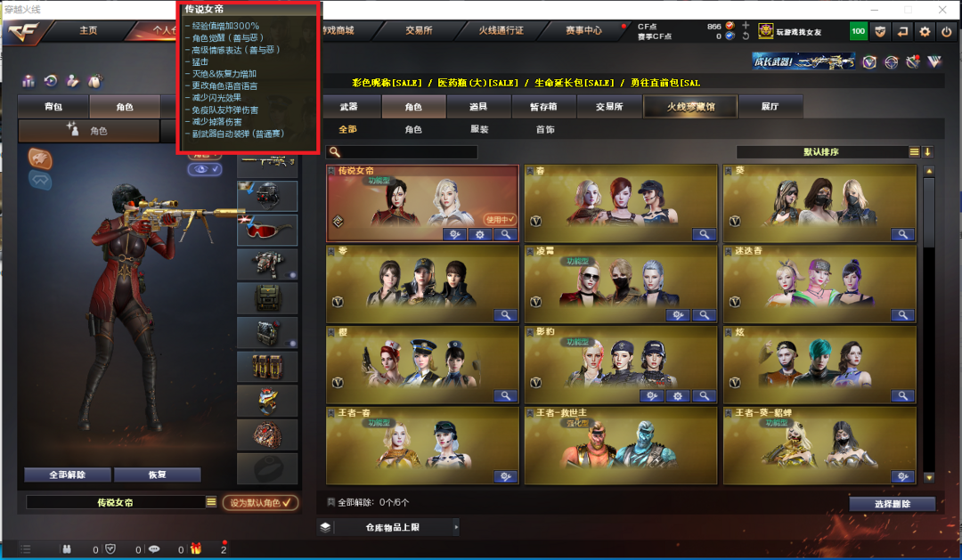Screen dimensions: 962x560
Task: Switch to the 火线珍藏馆 tab
Action: (x=691, y=107)
